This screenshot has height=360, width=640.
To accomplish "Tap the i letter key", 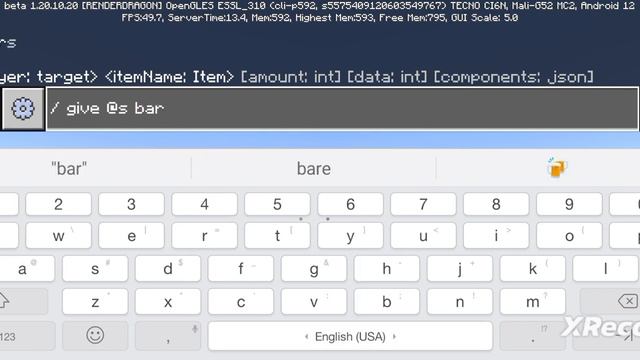I will tap(496, 236).
